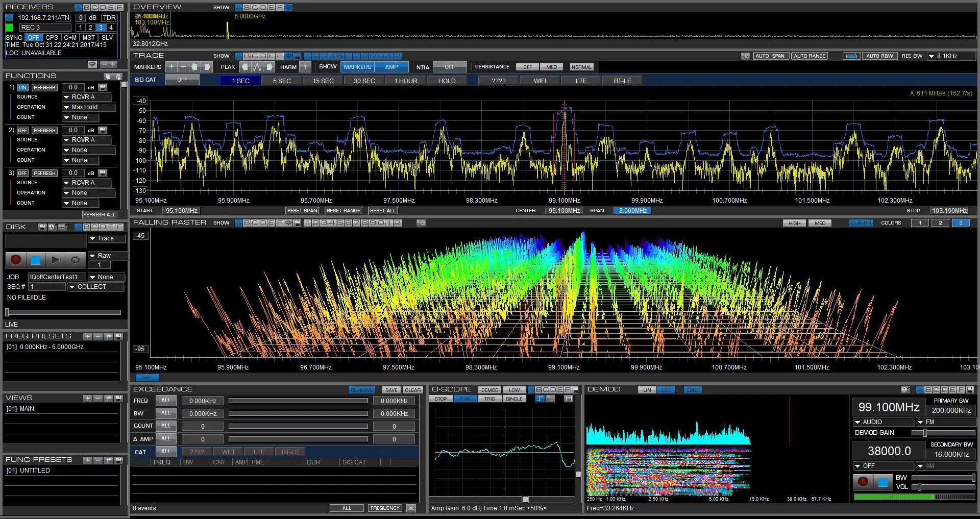980x519 pixels.
Task: Find peak with the peak waveform icon
Action: point(257,67)
